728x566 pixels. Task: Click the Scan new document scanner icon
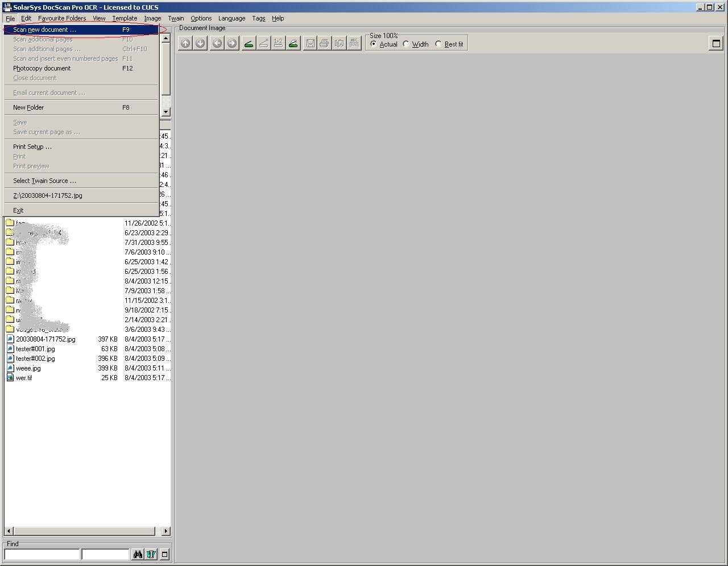point(249,43)
